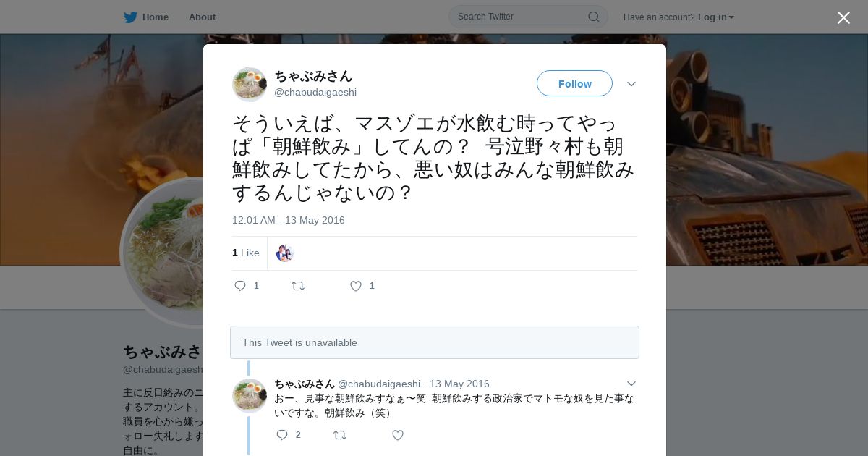Open the Log in dropdown
Viewport: 868px width, 456px height.
pos(715,17)
